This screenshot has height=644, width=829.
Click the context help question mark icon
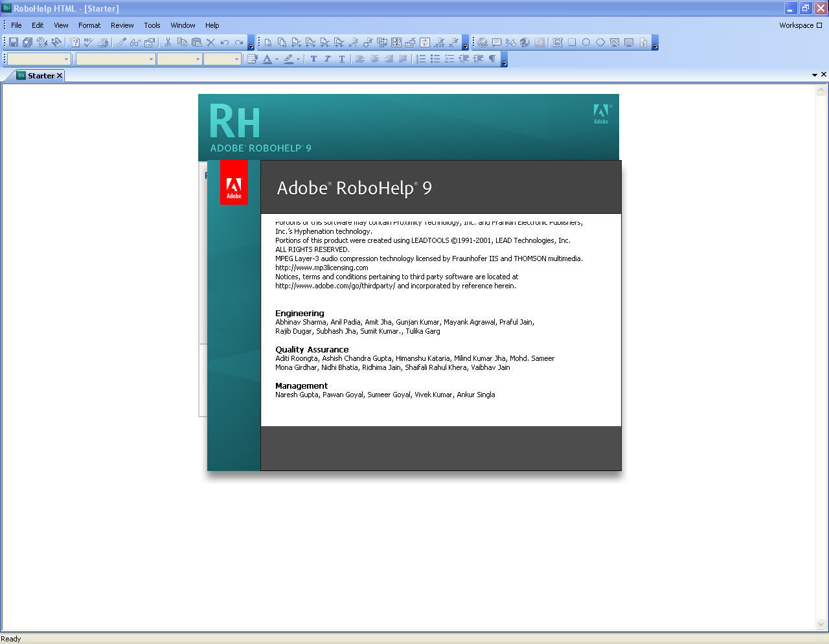pos(74,42)
